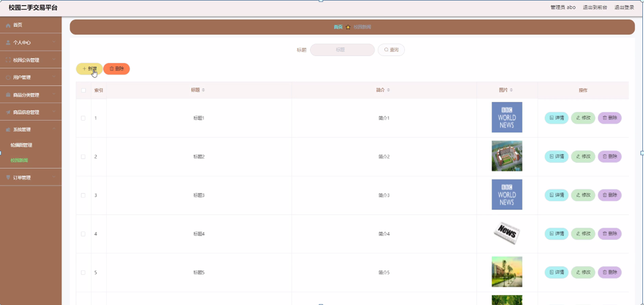
Task: Open 详情 for row 标题4
Action: coord(557,234)
